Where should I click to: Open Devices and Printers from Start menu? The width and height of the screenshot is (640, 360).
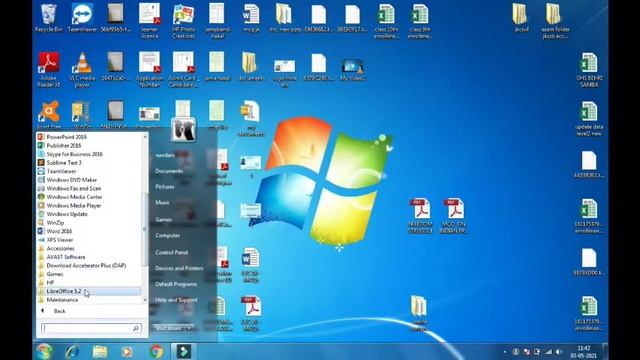(x=179, y=268)
